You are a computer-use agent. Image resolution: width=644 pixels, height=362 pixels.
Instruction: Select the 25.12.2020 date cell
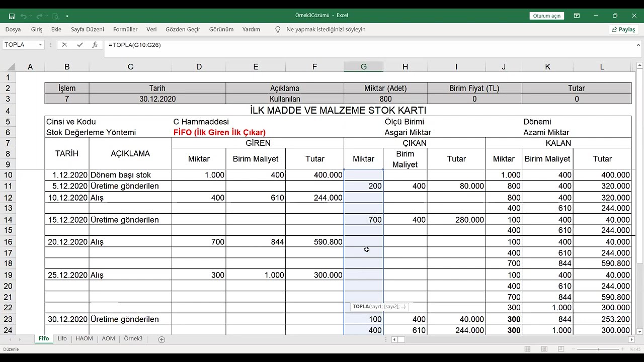click(x=67, y=275)
